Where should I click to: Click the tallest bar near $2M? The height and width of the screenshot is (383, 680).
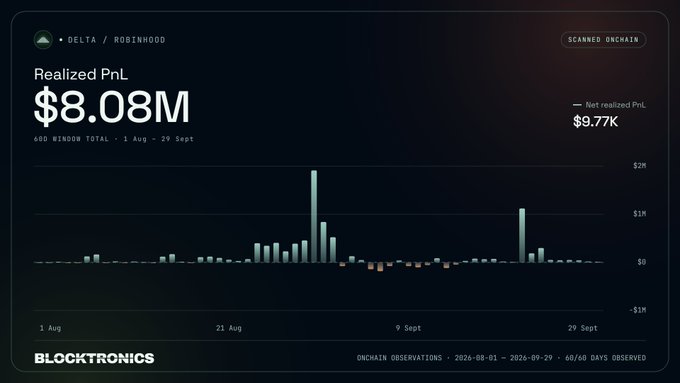point(314,216)
